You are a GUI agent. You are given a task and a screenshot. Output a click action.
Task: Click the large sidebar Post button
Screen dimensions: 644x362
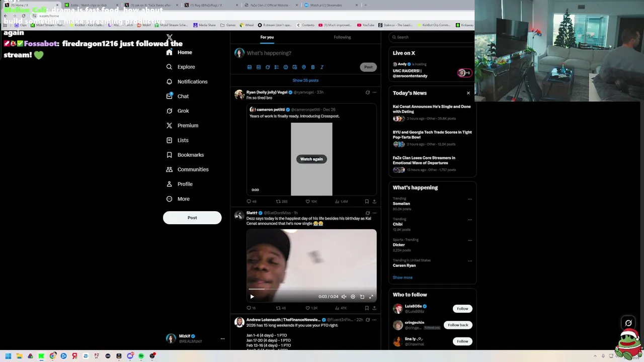[192, 218]
